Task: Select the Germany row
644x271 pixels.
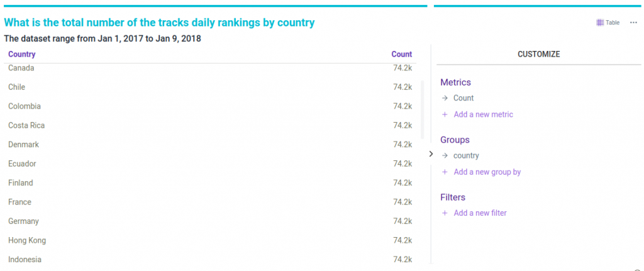Action: (23, 221)
